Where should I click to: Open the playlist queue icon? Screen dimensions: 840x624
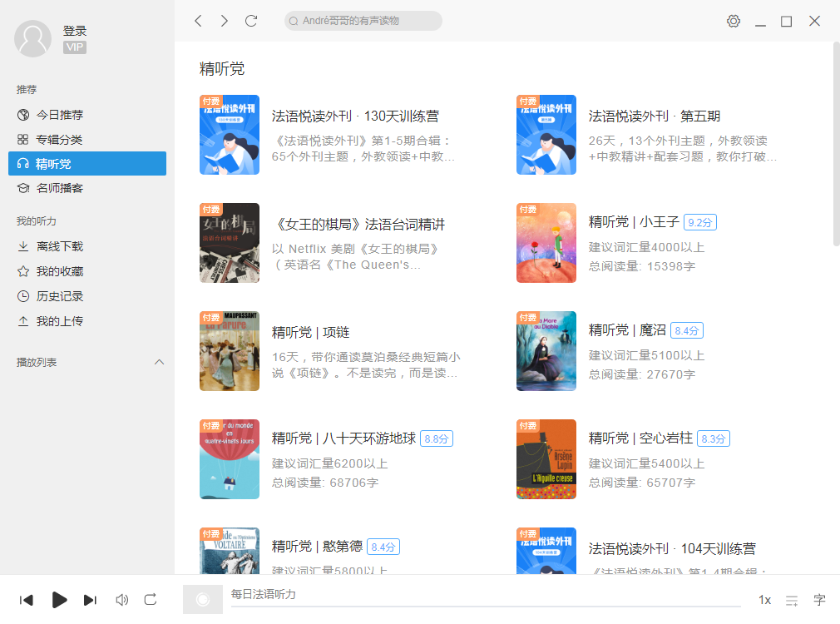[792, 601]
